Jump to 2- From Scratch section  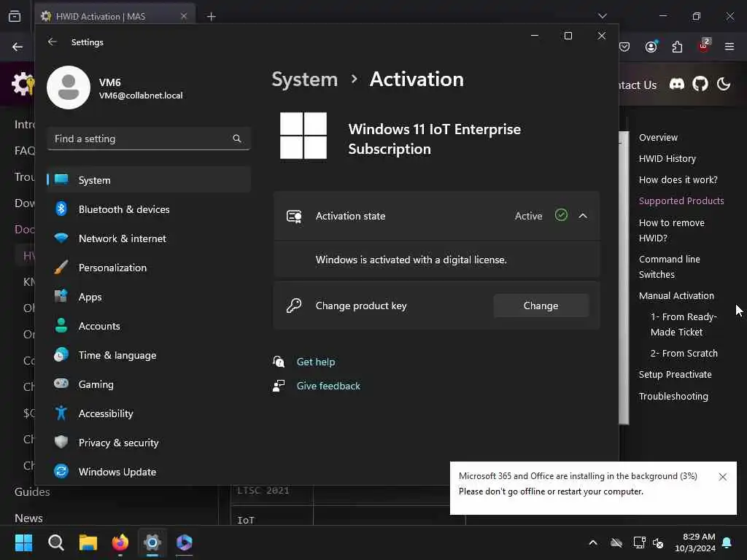[x=684, y=354]
